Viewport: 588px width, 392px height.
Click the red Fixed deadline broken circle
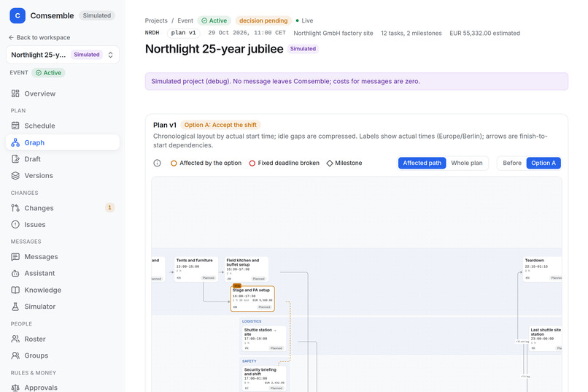tap(252, 164)
